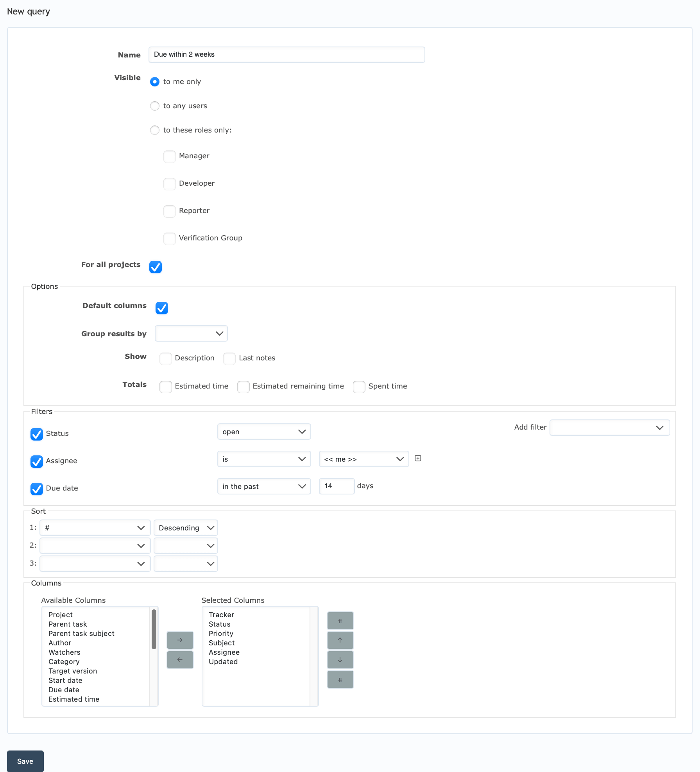Viewport: 700px width, 772px height.
Task: Save the new query
Action: coord(25,761)
